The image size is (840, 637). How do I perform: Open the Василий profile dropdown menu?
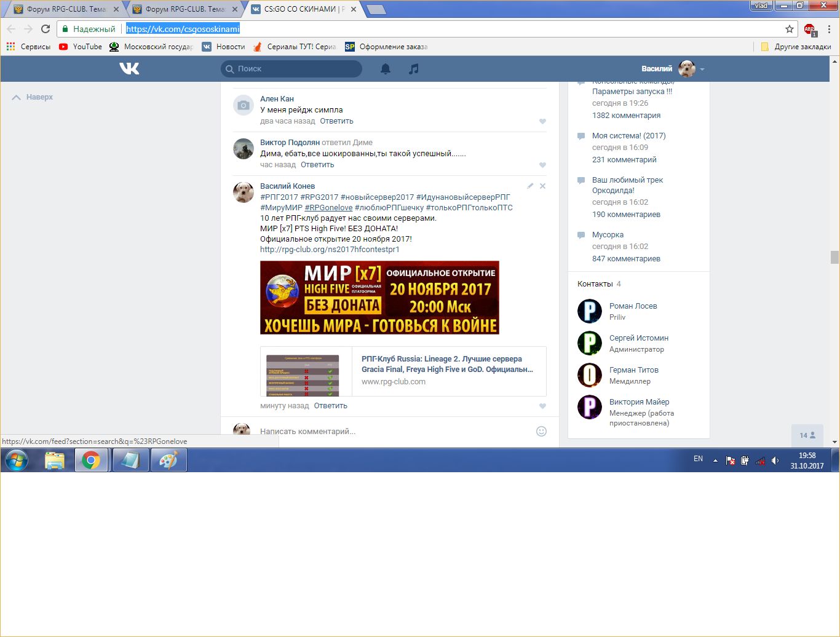pos(702,69)
